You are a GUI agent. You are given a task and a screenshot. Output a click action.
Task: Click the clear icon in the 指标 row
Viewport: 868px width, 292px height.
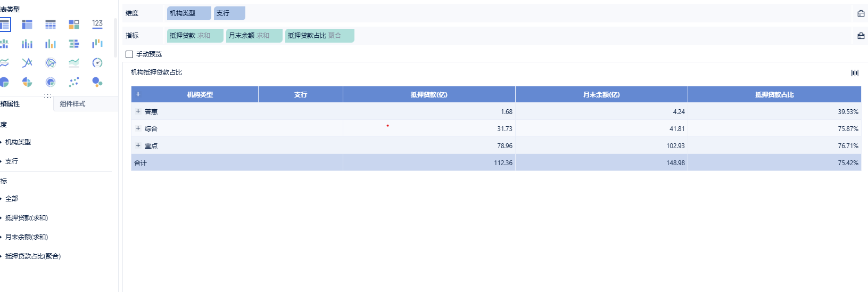point(861,36)
